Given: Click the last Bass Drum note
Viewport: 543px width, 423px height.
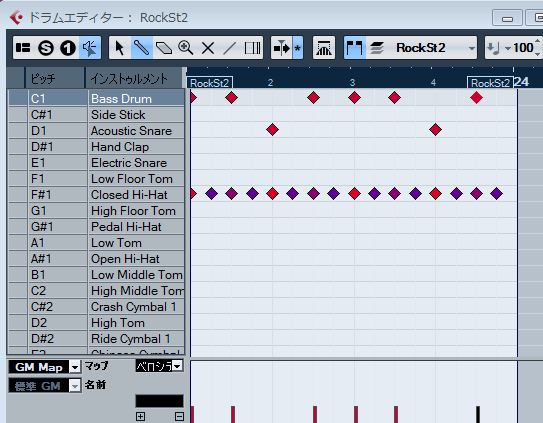Looking at the screenshot, I should 477,98.
